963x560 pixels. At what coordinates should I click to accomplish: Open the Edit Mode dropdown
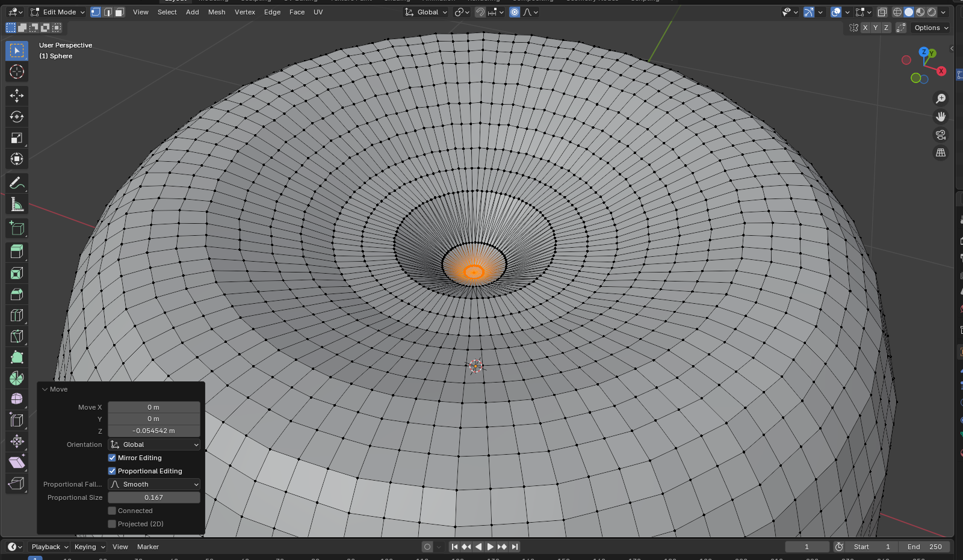tap(58, 12)
